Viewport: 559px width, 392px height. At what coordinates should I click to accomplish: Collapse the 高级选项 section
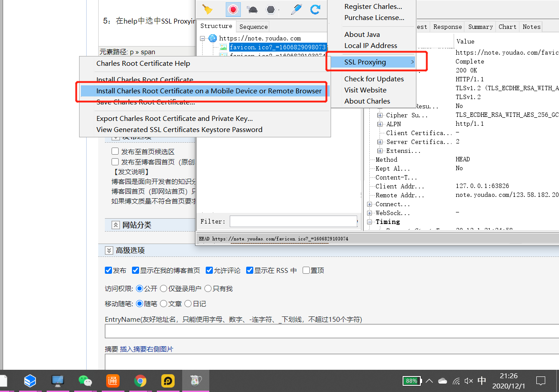pos(109,251)
